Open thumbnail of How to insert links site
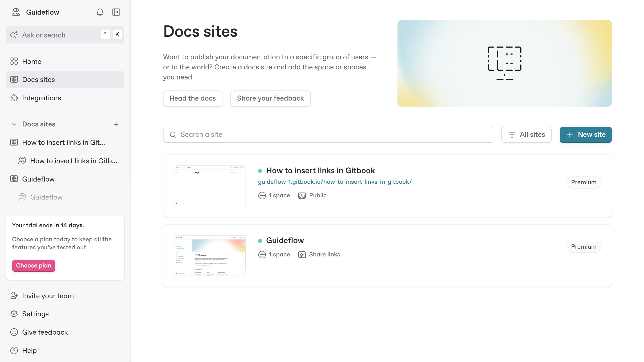This screenshot has width=644, height=362. click(210, 186)
